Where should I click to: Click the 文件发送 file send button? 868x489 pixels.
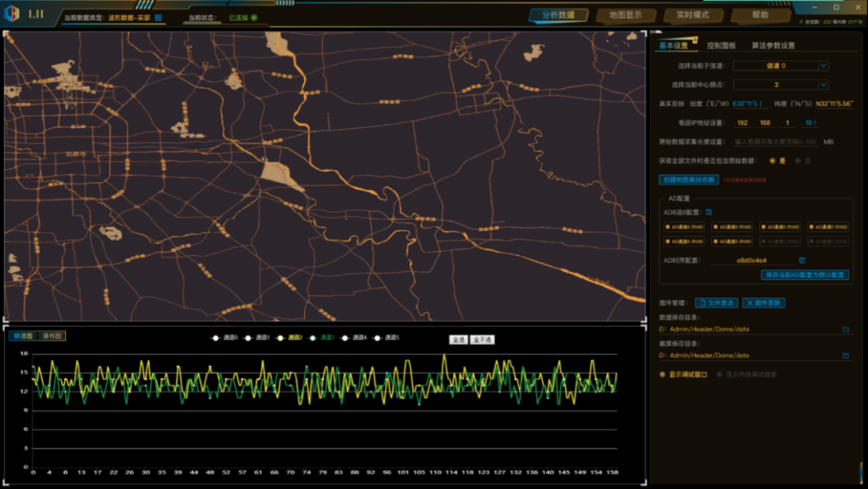716,303
